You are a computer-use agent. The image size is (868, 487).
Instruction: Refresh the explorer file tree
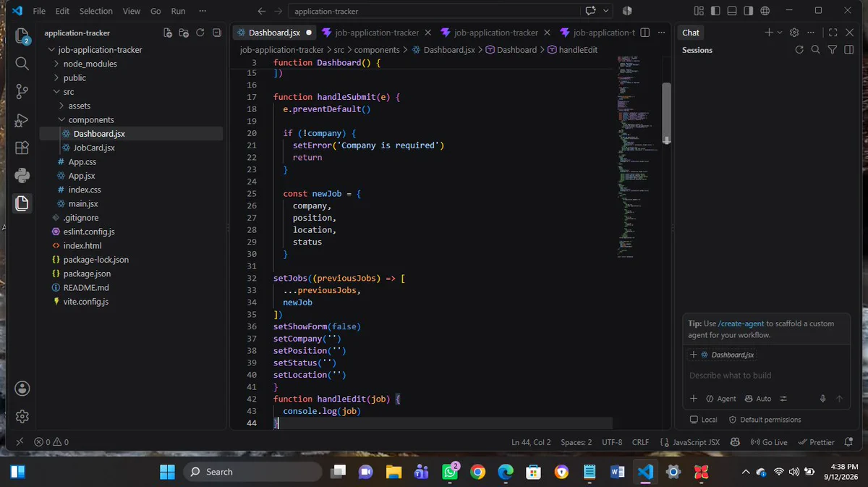200,33
